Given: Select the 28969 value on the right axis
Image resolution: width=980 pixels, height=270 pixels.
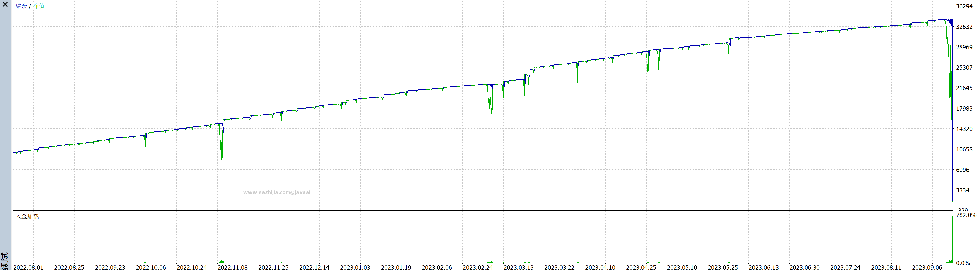Looking at the screenshot, I should pos(964,48).
